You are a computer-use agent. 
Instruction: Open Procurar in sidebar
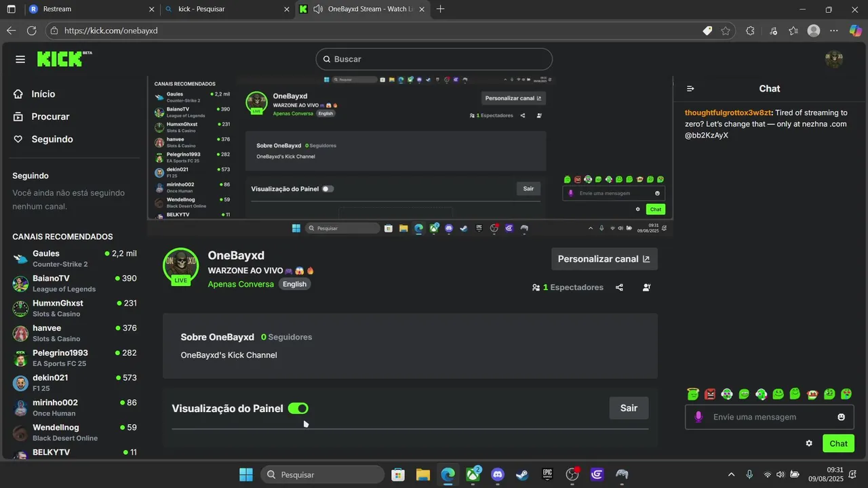pyautogui.click(x=50, y=117)
